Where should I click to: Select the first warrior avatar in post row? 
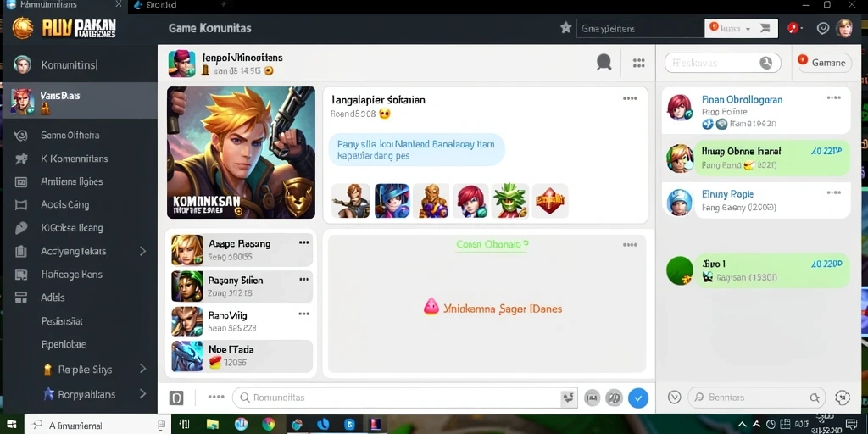coord(350,200)
